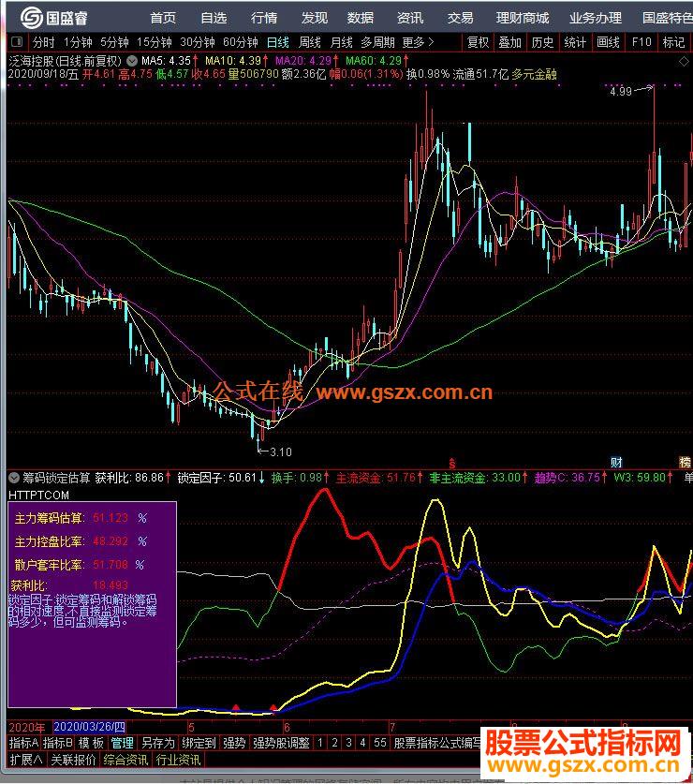Screen dimensions: 693x784
Task: Select template slot 4
Action: point(362,743)
